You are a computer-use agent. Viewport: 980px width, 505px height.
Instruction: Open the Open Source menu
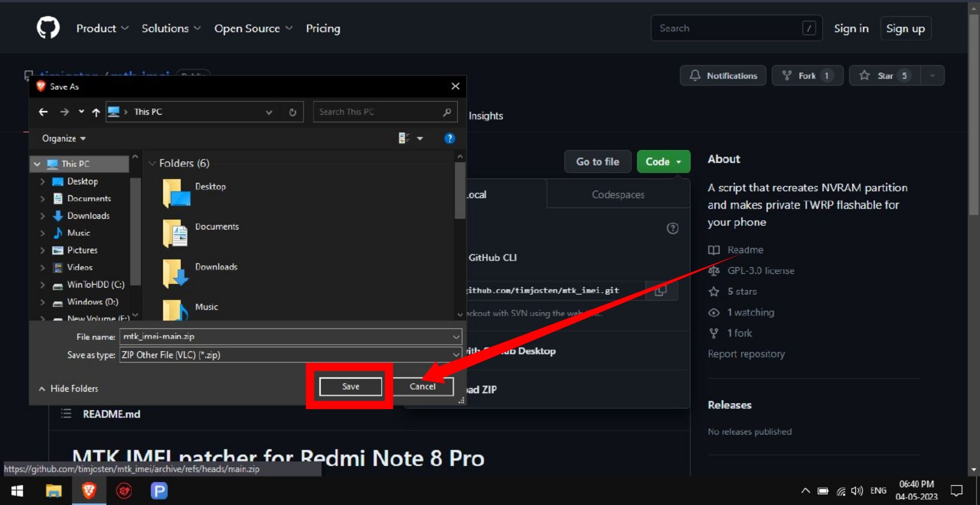[x=254, y=29]
